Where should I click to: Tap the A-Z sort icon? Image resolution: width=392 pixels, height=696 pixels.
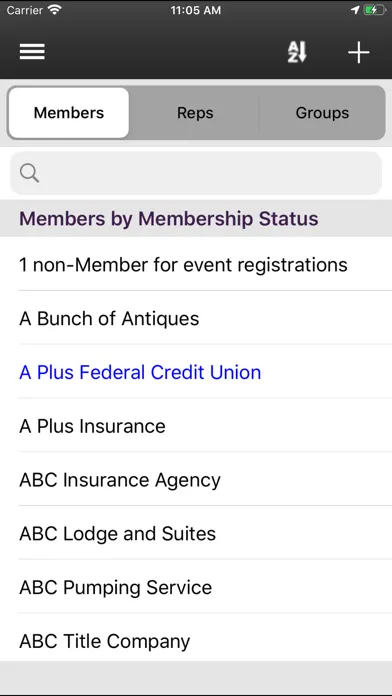click(x=297, y=52)
